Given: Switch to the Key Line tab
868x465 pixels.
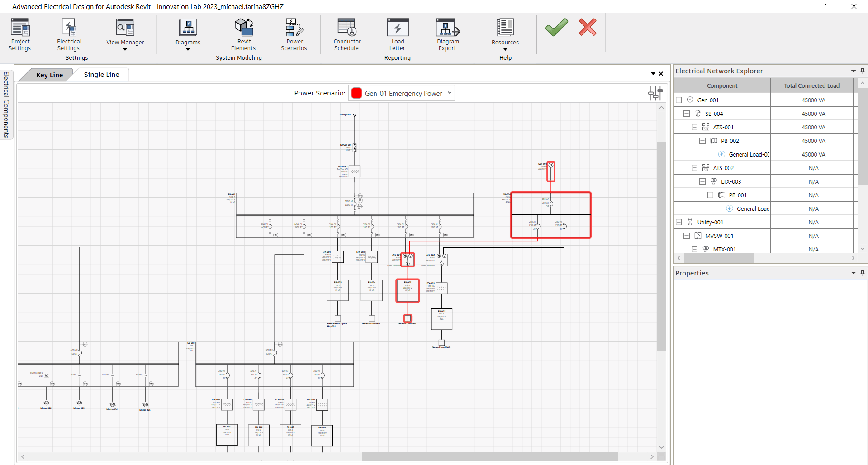Looking at the screenshot, I should tap(50, 74).
